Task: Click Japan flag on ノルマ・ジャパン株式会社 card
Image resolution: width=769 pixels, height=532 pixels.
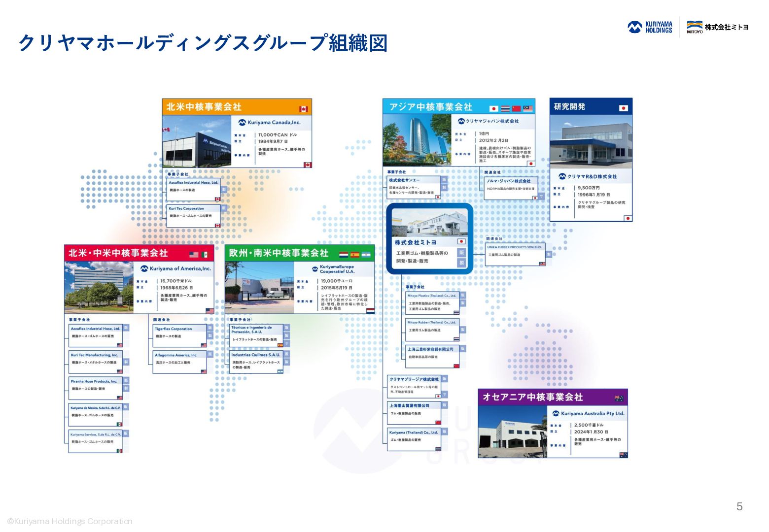Action: [535, 198]
